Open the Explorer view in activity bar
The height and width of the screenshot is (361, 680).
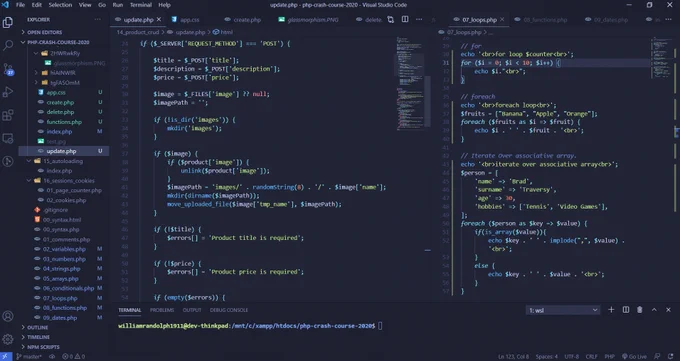8,22
